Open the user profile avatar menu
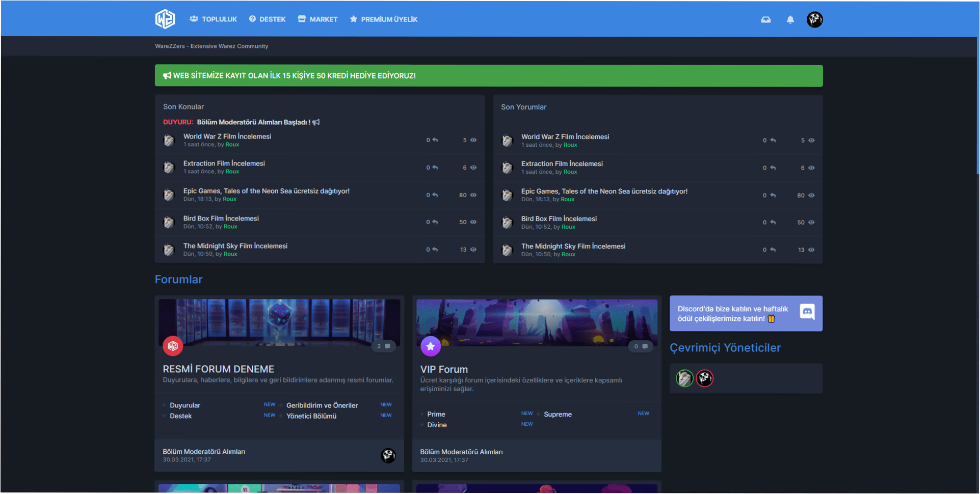This screenshot has width=980, height=494. click(814, 20)
